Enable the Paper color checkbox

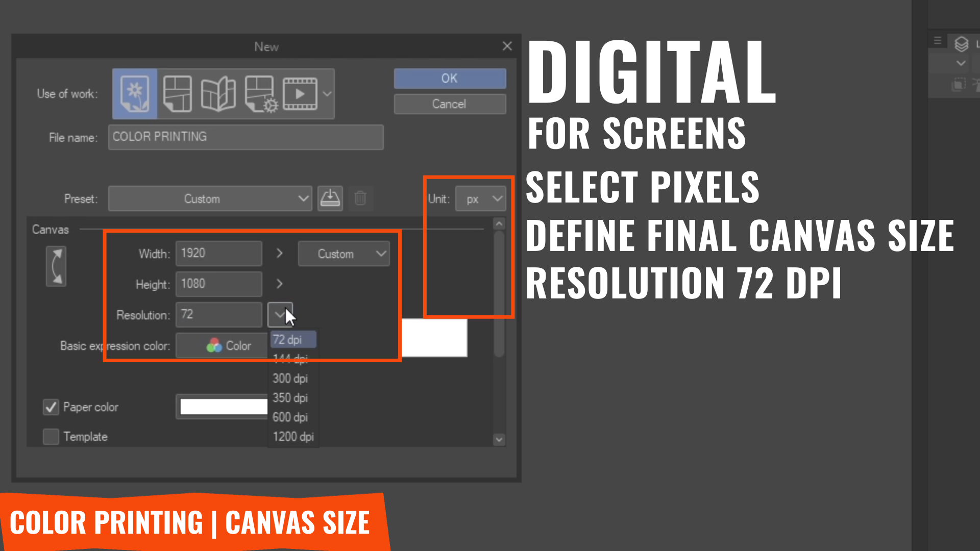pyautogui.click(x=51, y=406)
